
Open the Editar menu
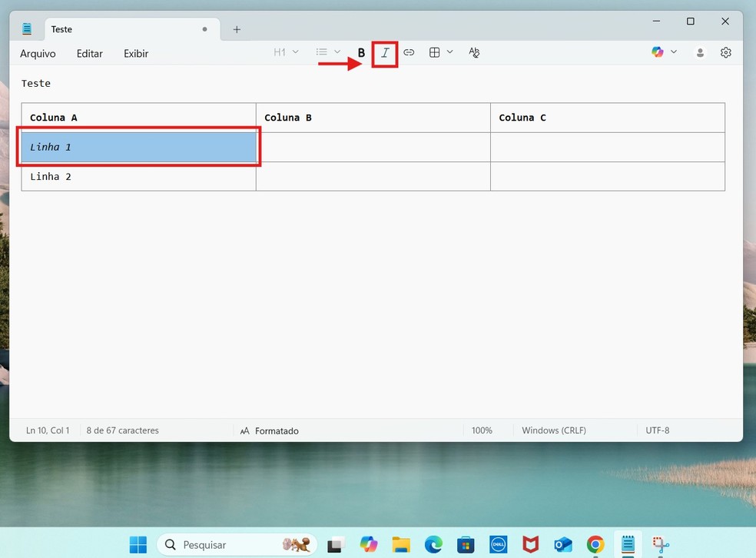90,54
